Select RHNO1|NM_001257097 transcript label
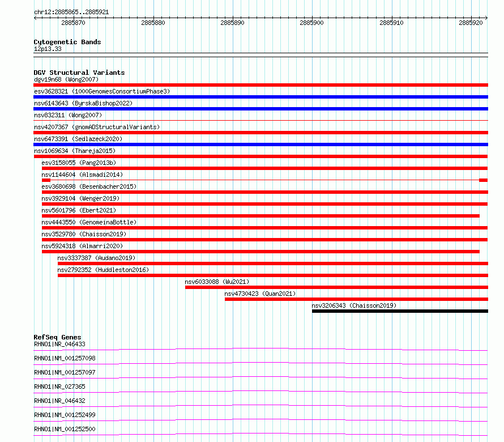The width and height of the screenshot is (504, 442). click(65, 372)
